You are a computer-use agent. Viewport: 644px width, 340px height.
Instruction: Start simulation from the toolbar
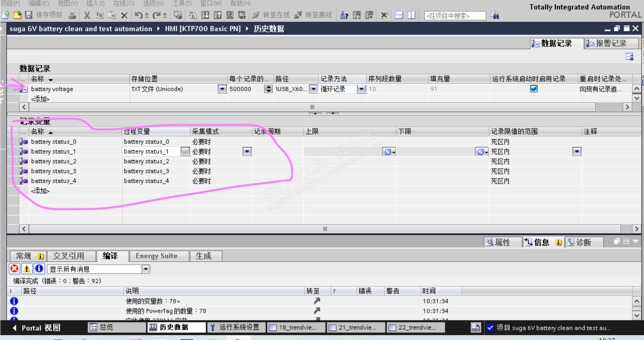(x=230, y=15)
